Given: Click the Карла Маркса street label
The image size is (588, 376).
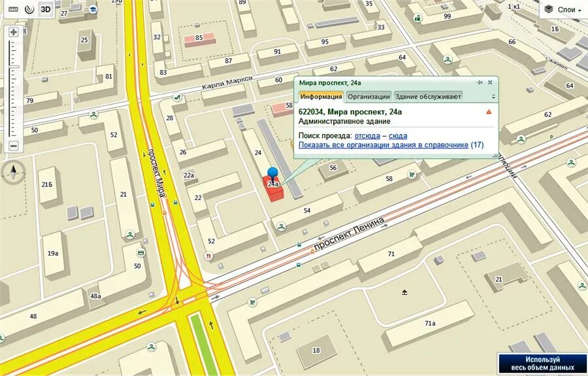Looking at the screenshot, I should click(227, 82).
